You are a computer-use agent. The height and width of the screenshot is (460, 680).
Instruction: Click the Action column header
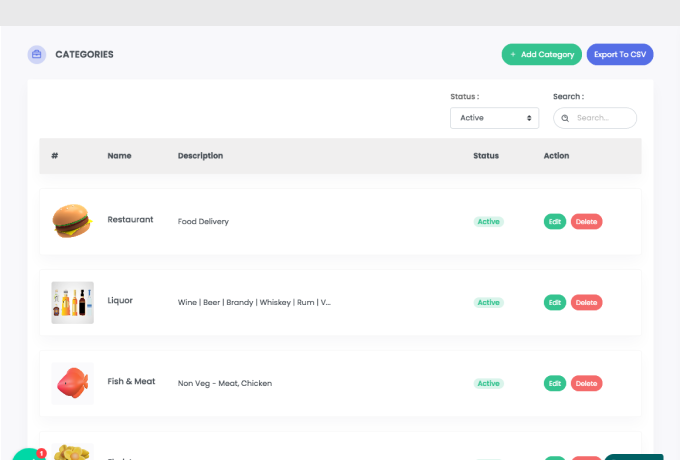(x=556, y=156)
